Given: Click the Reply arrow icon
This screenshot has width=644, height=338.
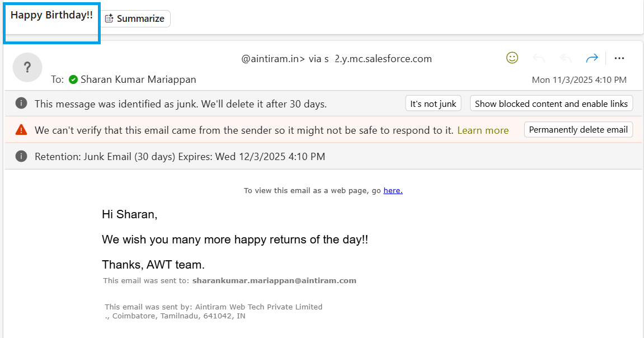Looking at the screenshot, I should coord(539,58).
